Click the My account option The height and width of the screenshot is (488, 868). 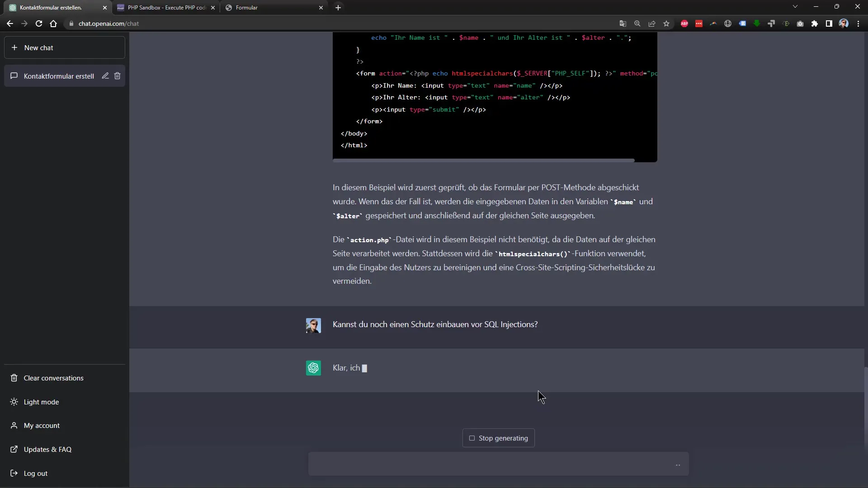(42, 425)
